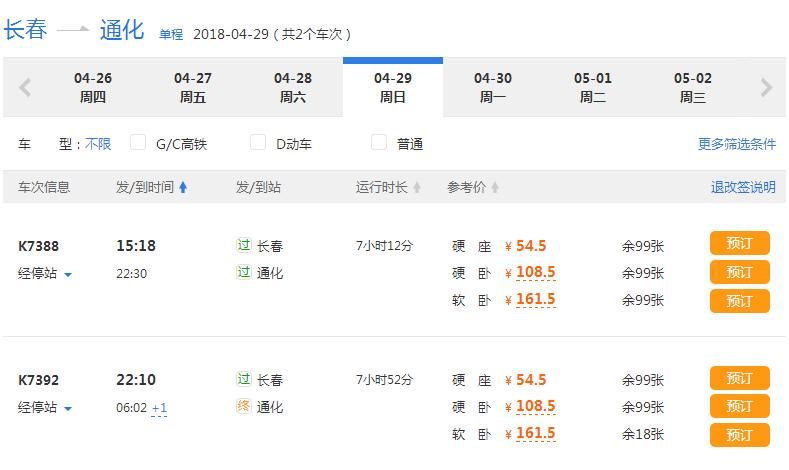Go to previous dates with left arrow

[x=25, y=88]
